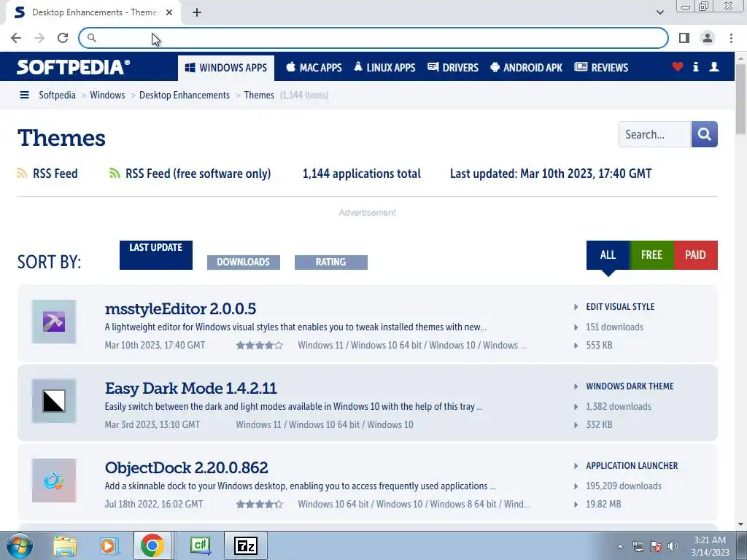The height and width of the screenshot is (560, 747).
Task: Click the Softpedia breadcrumb link
Action: pyautogui.click(x=57, y=96)
